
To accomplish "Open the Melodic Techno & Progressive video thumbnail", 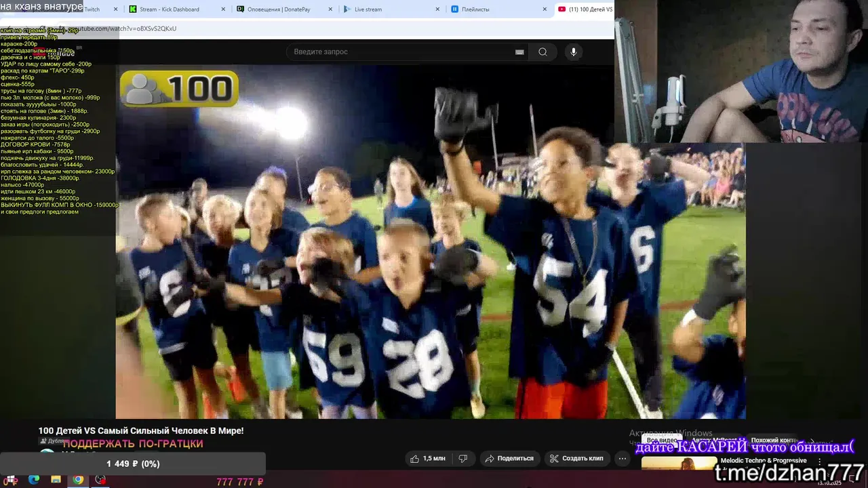I will 679,464.
